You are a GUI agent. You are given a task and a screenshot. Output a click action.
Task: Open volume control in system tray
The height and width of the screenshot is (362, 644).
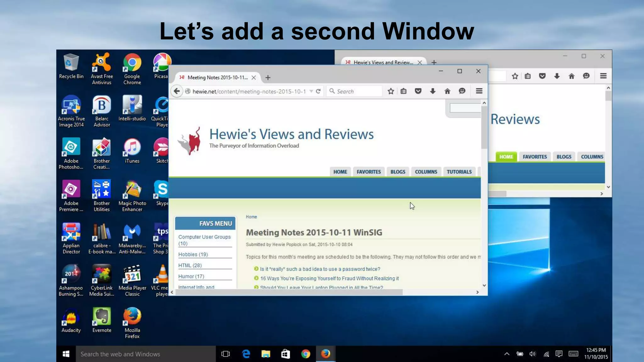[x=532, y=354]
